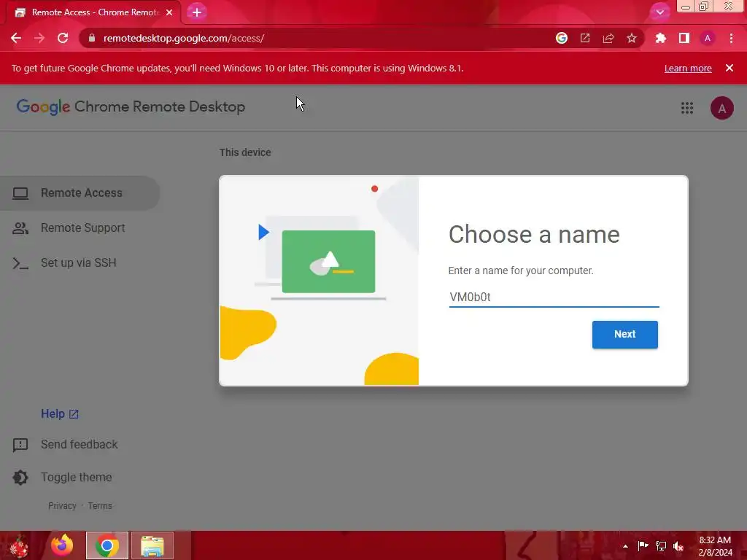
Task: Click muted speaker volume tray icon
Action: [678, 546]
